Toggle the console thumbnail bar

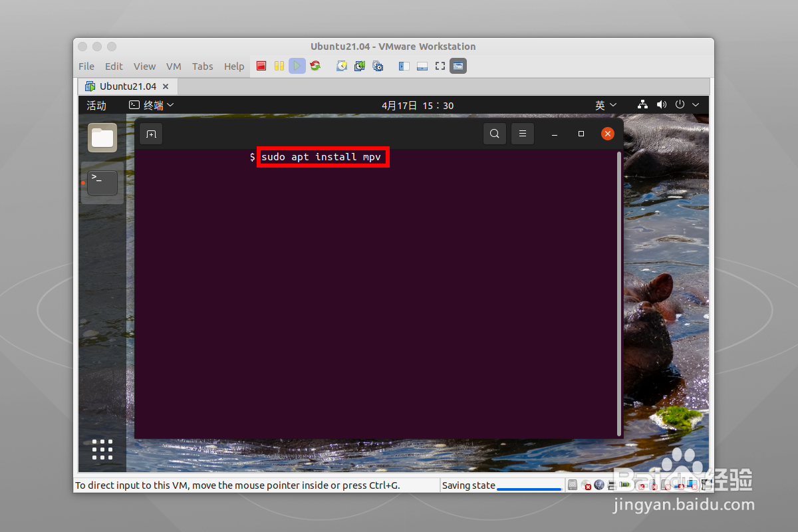coord(422,66)
